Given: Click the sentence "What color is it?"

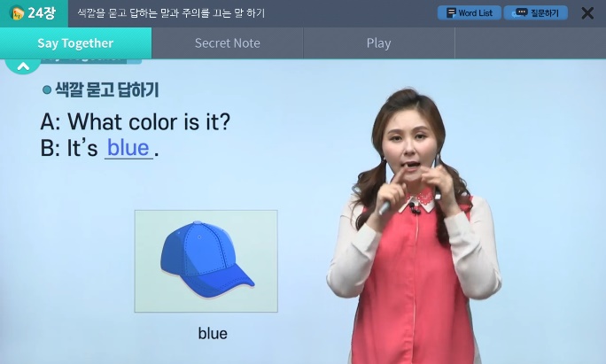Looking at the screenshot, I should tap(149, 121).
